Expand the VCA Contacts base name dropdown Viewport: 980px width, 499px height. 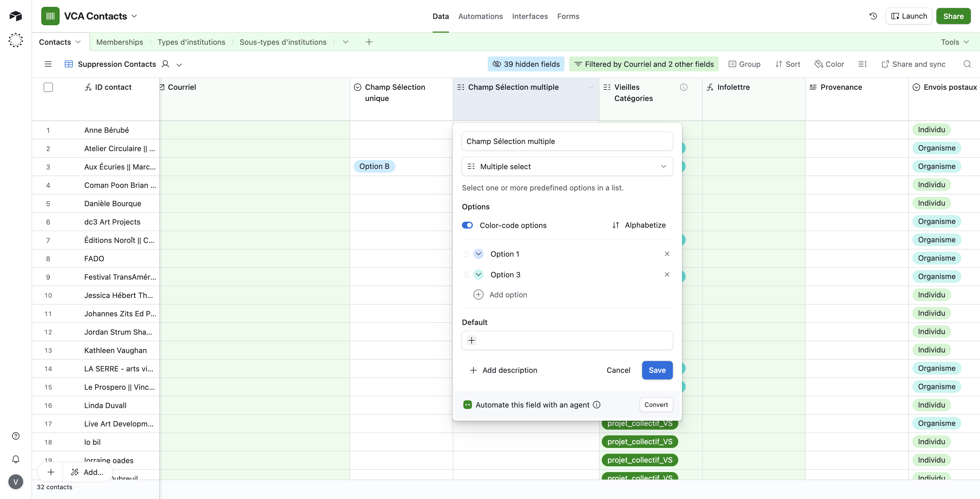coord(134,16)
